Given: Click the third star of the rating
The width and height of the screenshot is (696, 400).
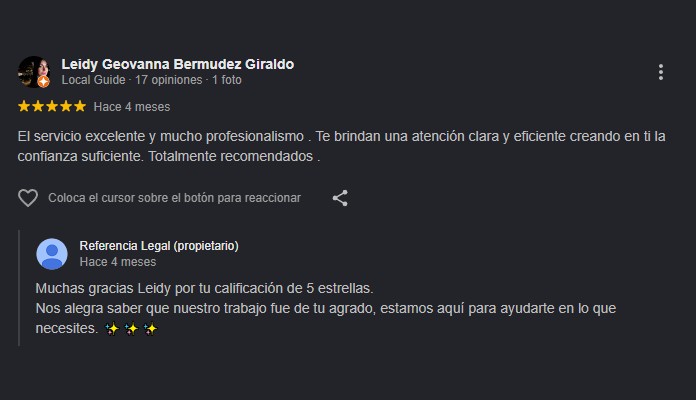Looking at the screenshot, I should point(52,106).
